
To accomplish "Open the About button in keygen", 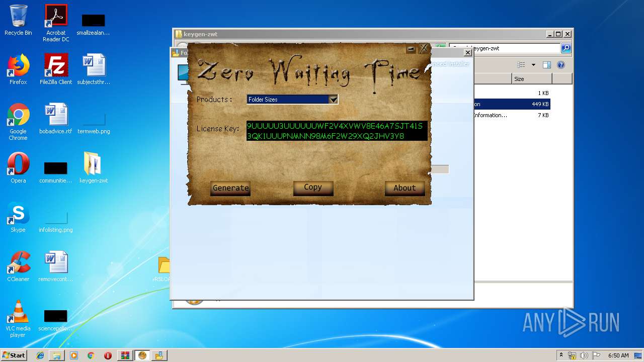I will 405,188.
